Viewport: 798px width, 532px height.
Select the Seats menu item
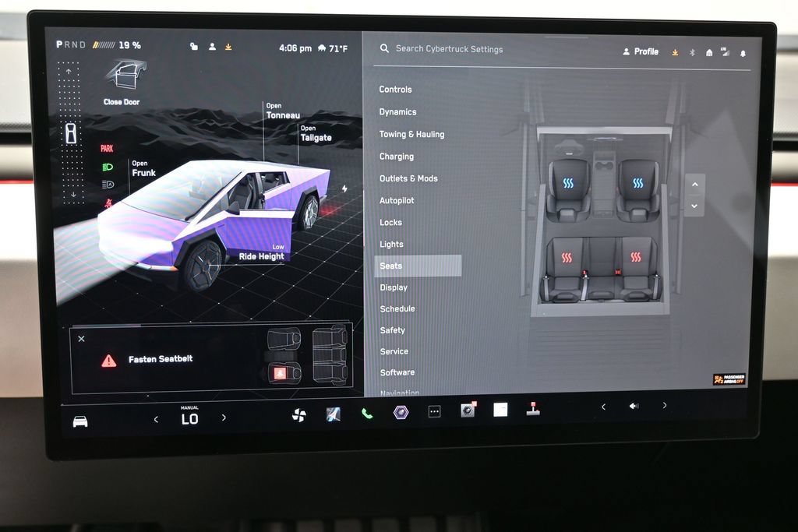pyautogui.click(x=418, y=266)
